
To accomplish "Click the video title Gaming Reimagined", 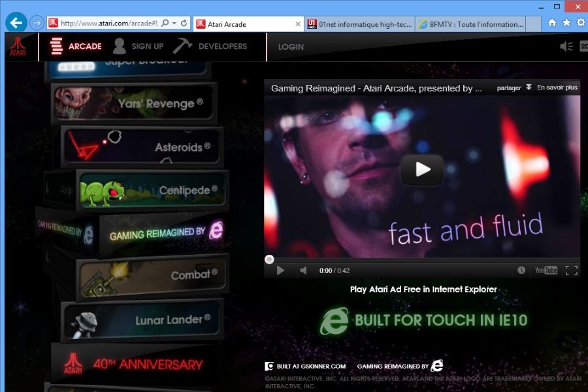I will [376, 88].
